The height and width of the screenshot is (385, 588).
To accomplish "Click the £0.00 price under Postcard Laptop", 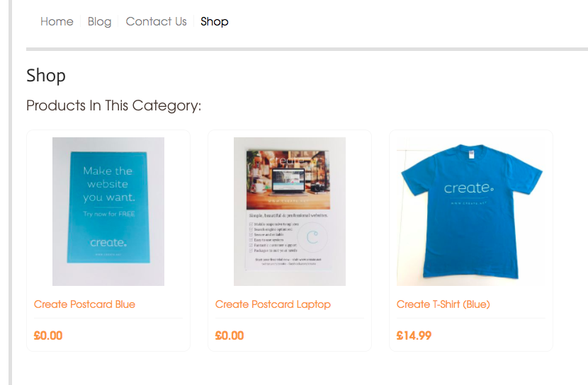I will click(x=230, y=335).
